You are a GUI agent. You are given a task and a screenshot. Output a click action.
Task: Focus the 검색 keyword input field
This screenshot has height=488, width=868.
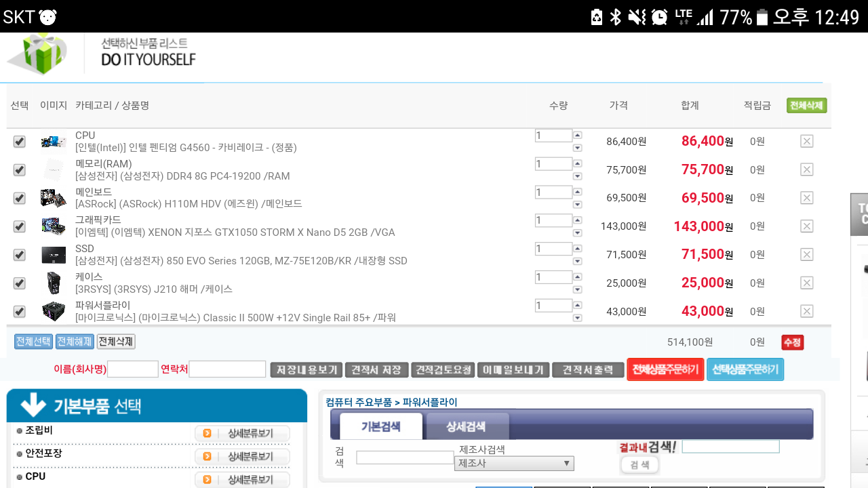[x=405, y=457]
